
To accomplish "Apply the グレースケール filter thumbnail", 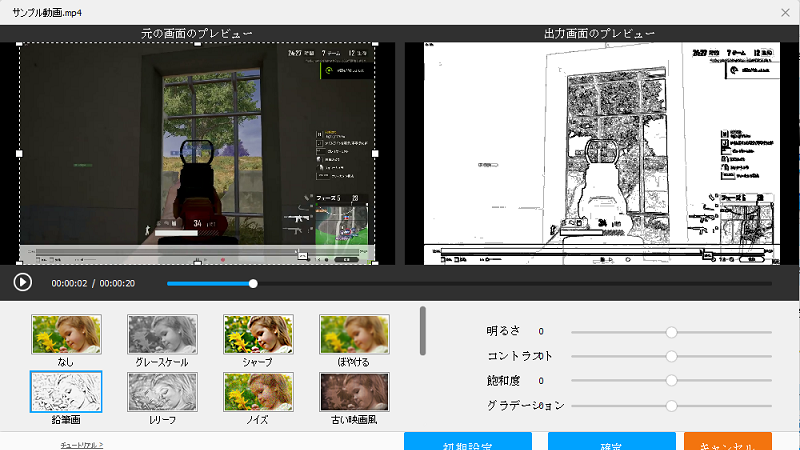I will point(162,334).
